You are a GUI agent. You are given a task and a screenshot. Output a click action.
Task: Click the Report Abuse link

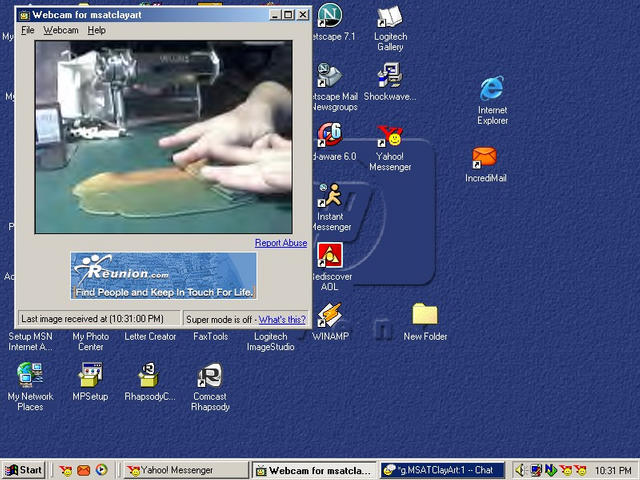[x=281, y=243]
